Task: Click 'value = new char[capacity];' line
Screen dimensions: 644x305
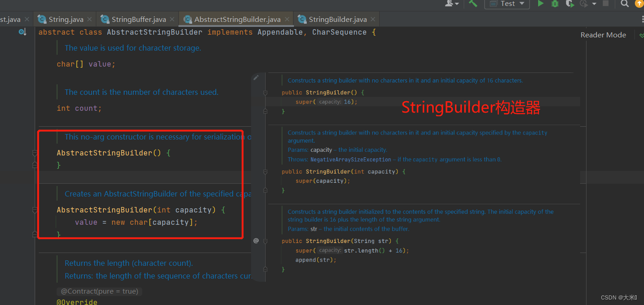Action: tap(136, 222)
